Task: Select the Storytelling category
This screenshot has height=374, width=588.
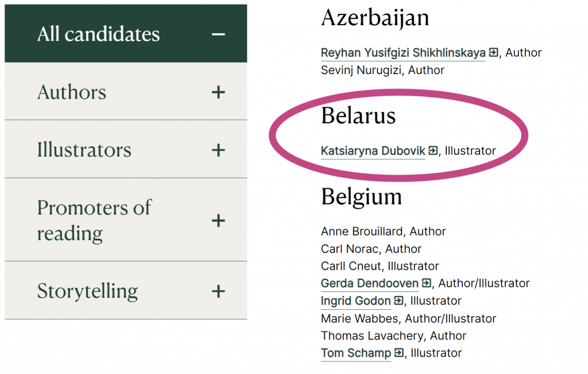Action: (87, 291)
